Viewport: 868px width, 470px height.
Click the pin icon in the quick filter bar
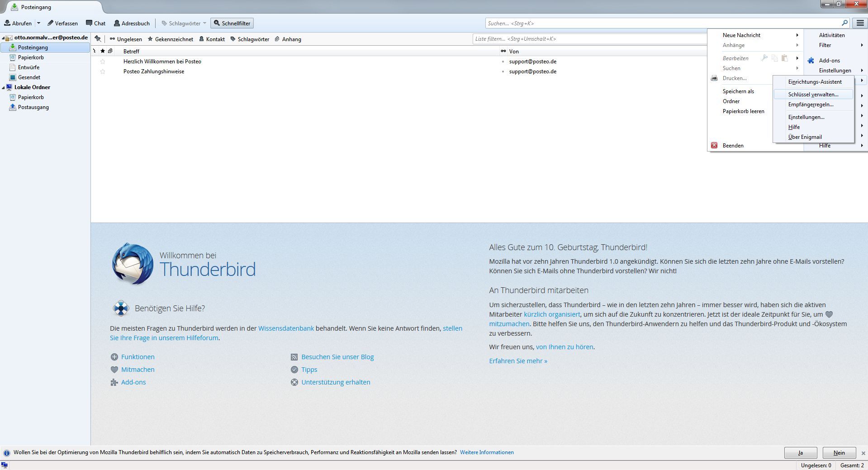98,39
